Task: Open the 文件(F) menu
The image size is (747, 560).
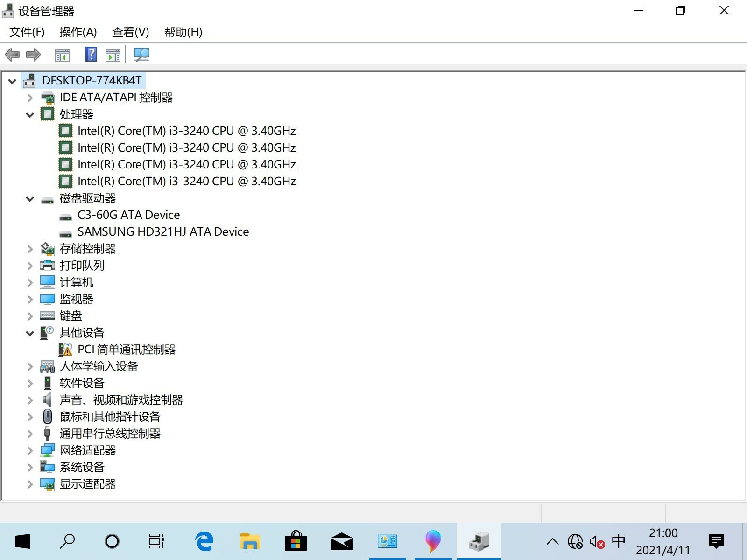Action: 27,32
